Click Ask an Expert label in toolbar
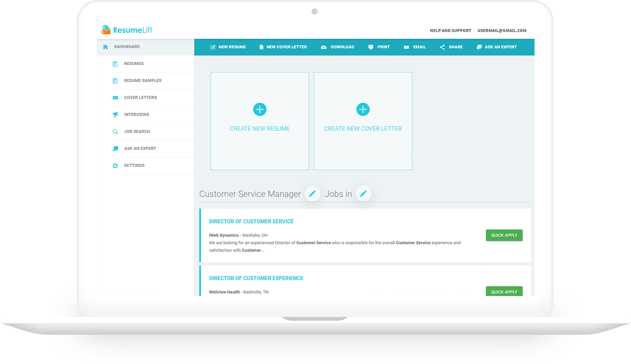The width and height of the screenshot is (631, 364). point(501,47)
